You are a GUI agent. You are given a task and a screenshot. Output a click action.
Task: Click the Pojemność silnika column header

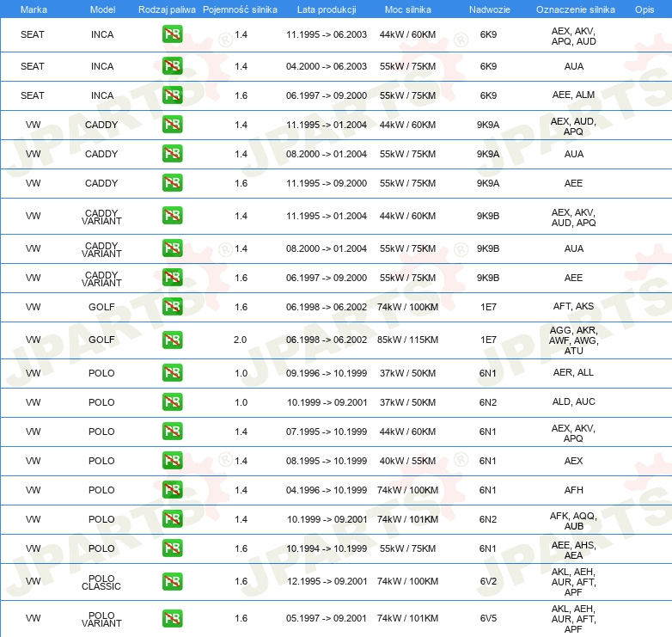click(240, 9)
